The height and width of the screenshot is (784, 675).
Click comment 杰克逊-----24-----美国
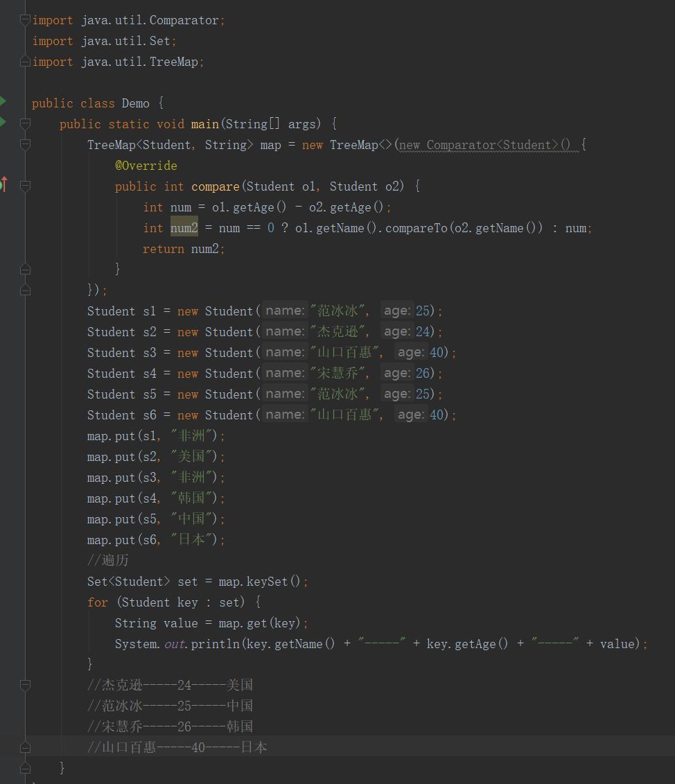pyautogui.click(x=170, y=685)
